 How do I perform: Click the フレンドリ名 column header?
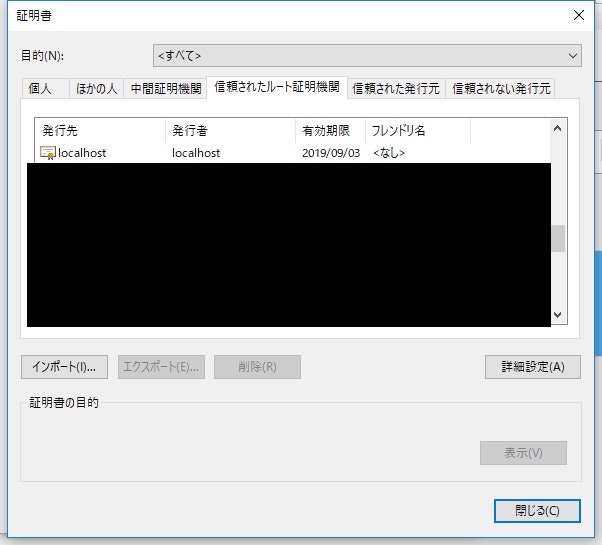pyautogui.click(x=418, y=131)
